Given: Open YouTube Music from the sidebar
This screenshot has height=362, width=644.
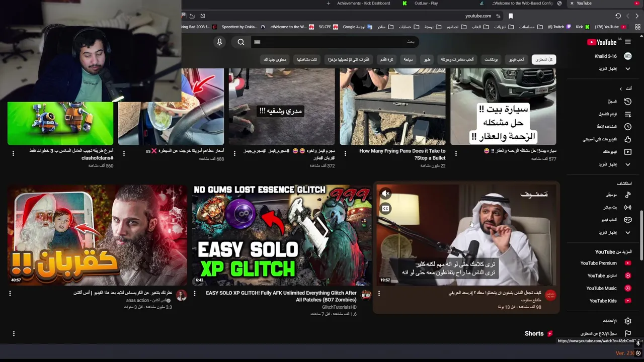Looking at the screenshot, I should click(608, 288).
